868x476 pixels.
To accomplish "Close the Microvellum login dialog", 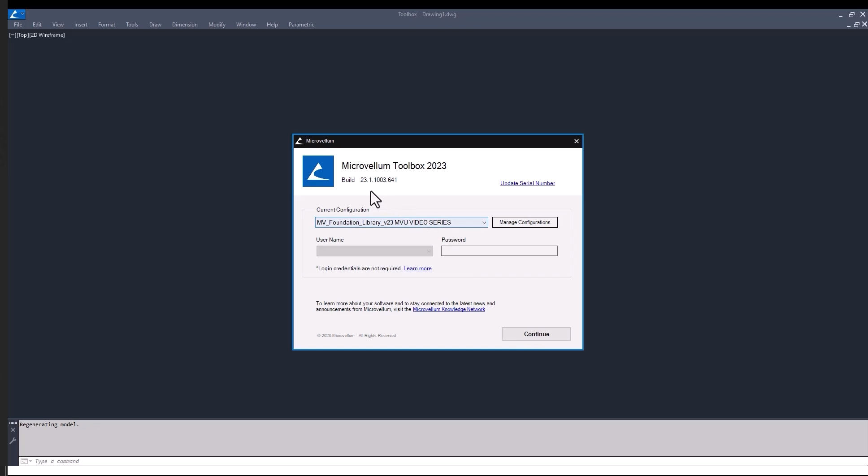I will coord(577,141).
